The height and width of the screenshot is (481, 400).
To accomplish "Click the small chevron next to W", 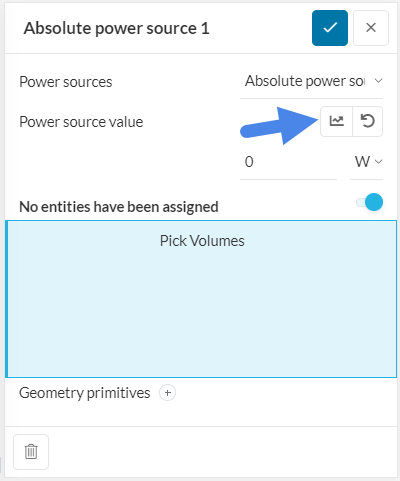I will tap(378, 162).
